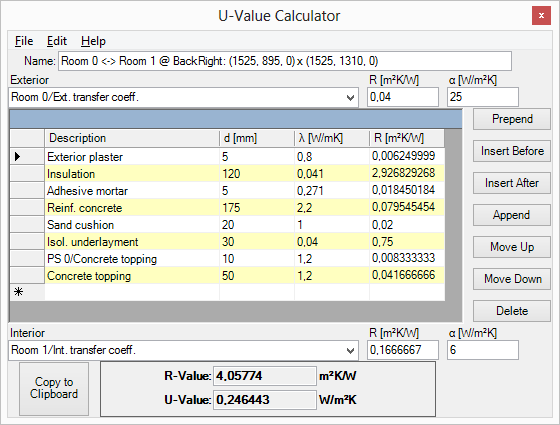Click Copy to Clipboard button
The image size is (560, 425).
54,389
